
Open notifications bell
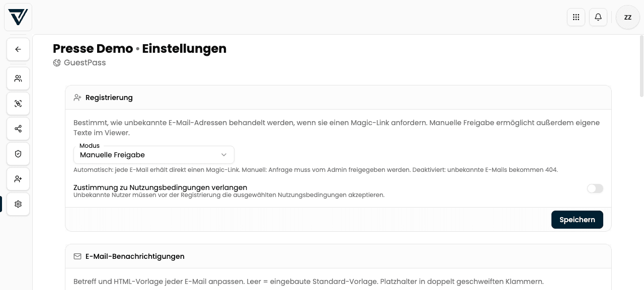[598, 17]
